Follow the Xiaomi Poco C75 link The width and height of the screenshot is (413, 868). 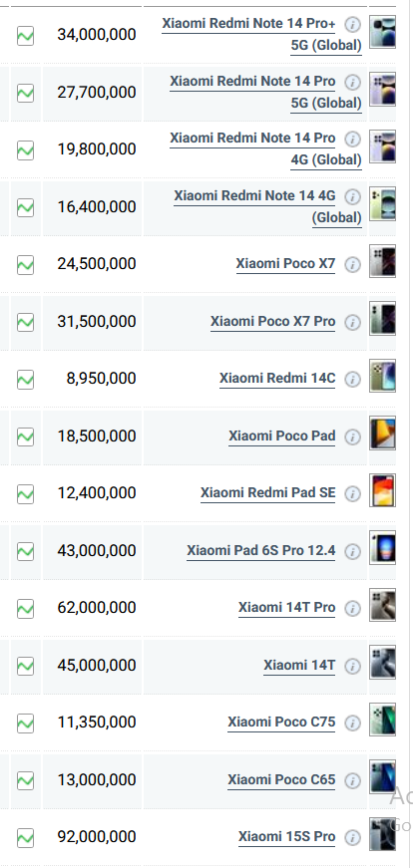coord(281,723)
